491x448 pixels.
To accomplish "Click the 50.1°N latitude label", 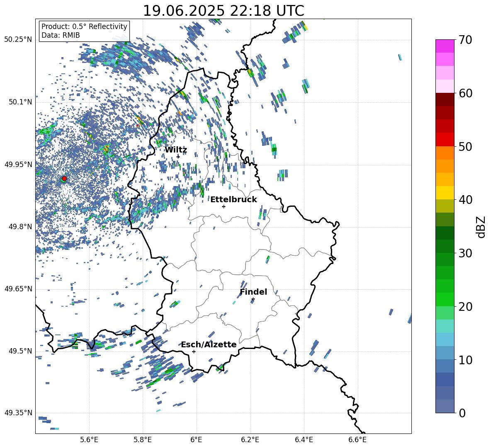I will 21,102.
